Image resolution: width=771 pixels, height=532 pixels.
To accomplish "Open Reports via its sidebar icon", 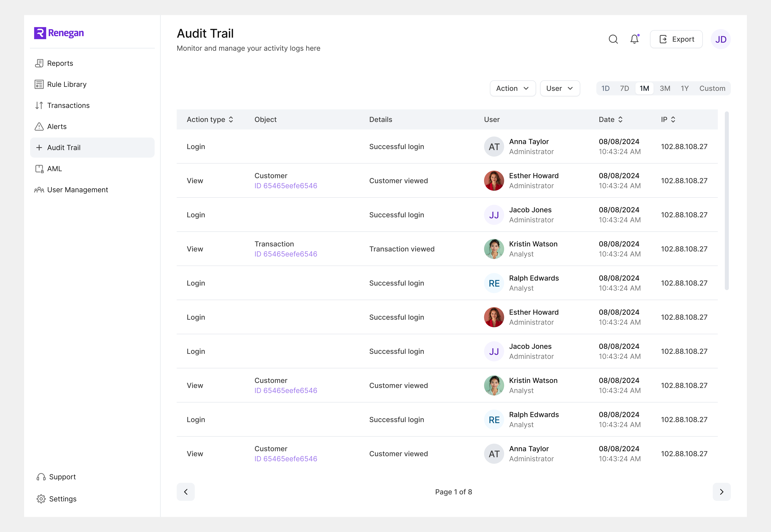I will point(39,63).
